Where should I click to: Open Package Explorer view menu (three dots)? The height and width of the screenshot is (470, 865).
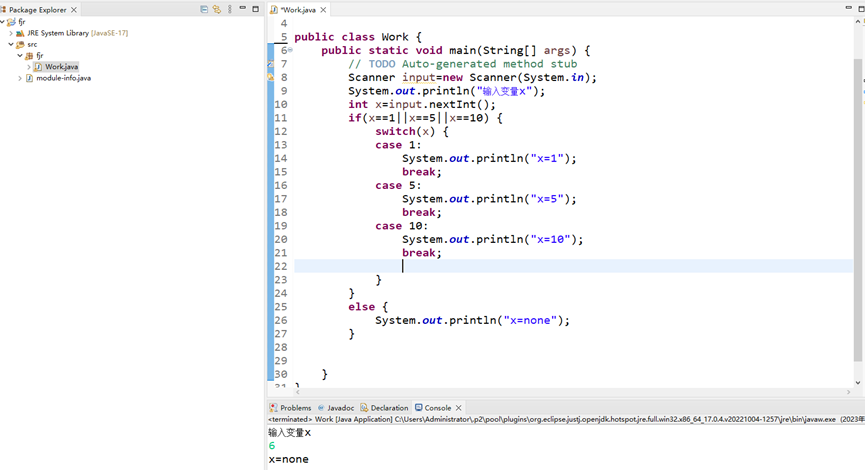pos(229,9)
